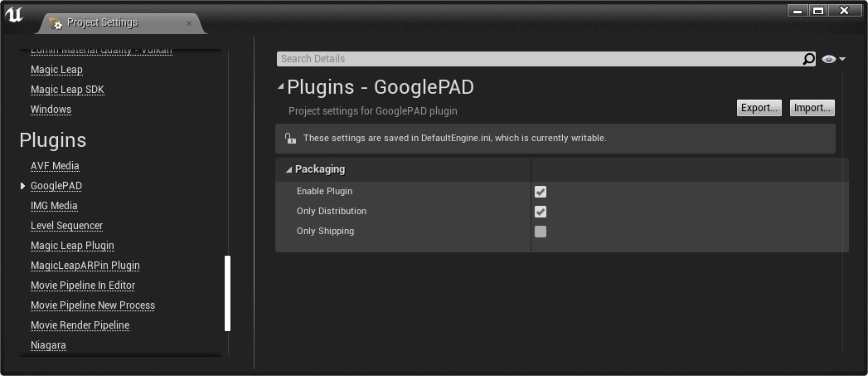The width and height of the screenshot is (868, 376).
Task: Select Movie Pipeline New Process
Action: (x=93, y=305)
